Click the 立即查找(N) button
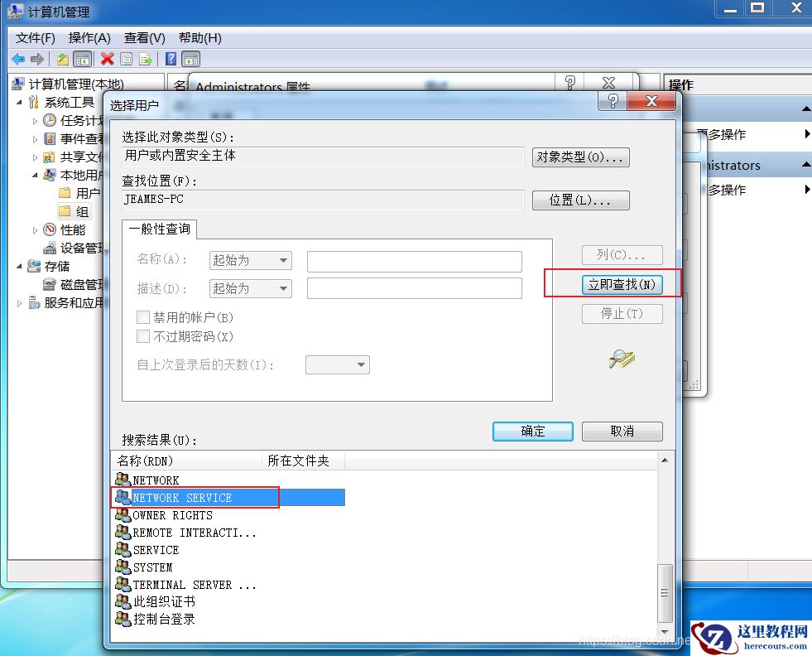 coord(622,284)
